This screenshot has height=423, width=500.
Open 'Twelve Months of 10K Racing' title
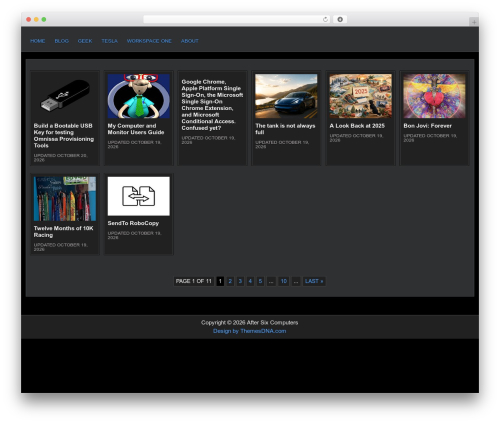point(63,232)
